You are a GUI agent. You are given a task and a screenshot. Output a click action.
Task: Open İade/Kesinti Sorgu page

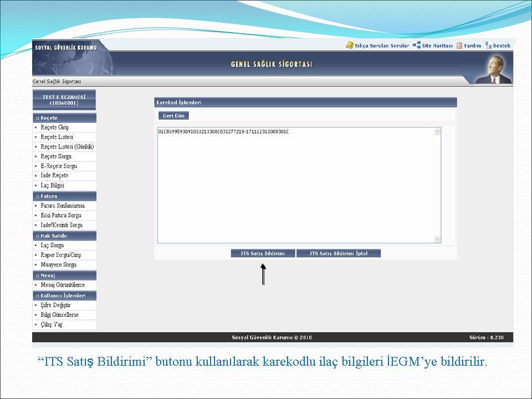point(62,225)
